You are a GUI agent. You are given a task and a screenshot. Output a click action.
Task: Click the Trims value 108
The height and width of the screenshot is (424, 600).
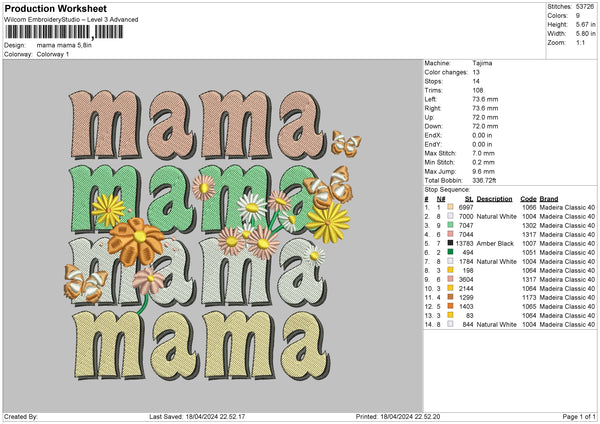point(478,90)
